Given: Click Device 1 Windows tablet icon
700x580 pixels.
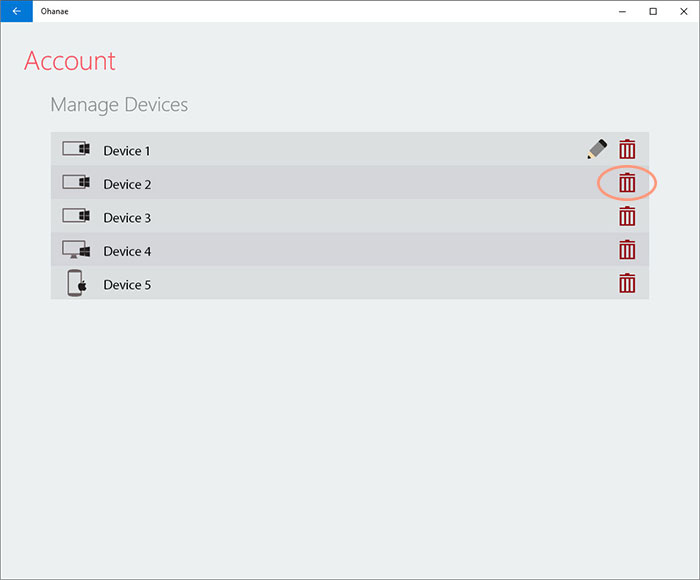Looking at the screenshot, I should [x=76, y=149].
